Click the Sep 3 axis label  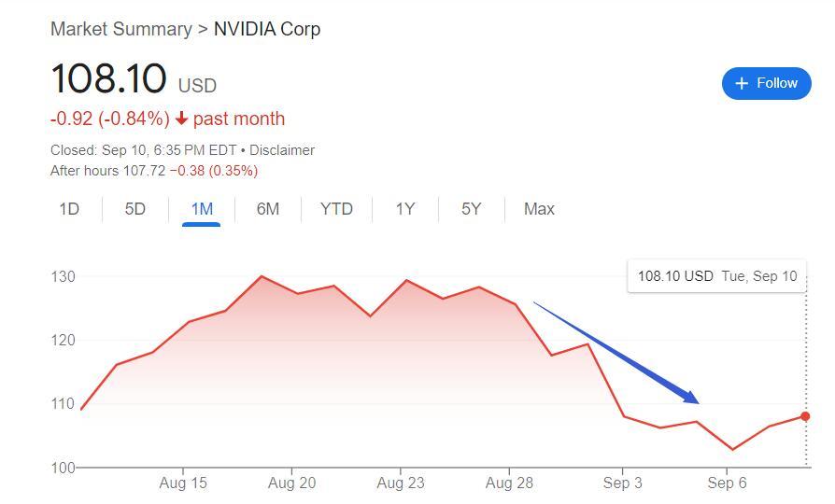622,483
